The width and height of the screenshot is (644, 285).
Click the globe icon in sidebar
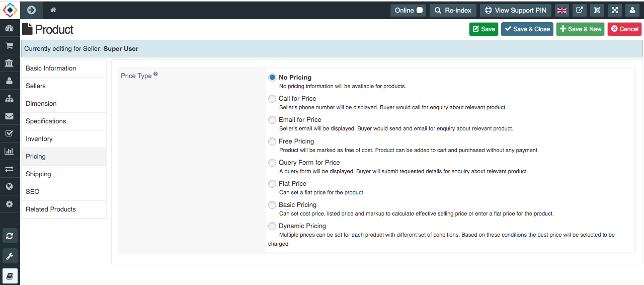coord(9,186)
